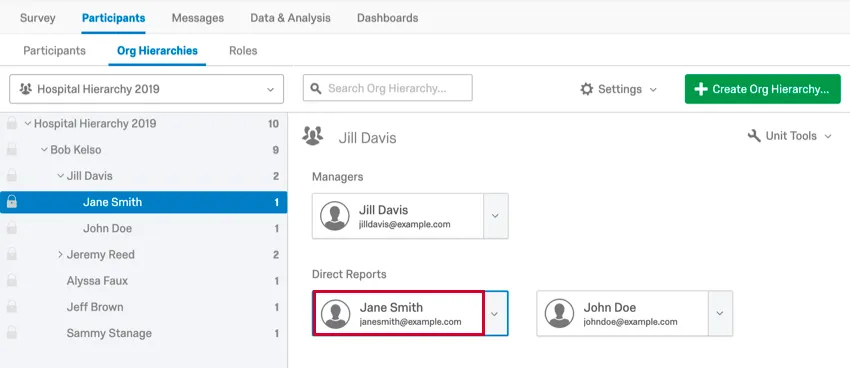Click lock icon beside Jeremy Reed
Viewport: 850px width, 368px height.
pyautogui.click(x=11, y=254)
